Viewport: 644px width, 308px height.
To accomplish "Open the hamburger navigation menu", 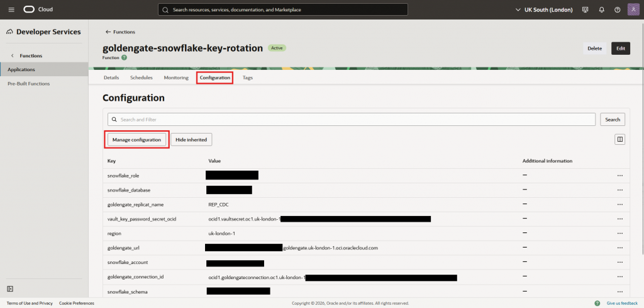I will (11, 9).
